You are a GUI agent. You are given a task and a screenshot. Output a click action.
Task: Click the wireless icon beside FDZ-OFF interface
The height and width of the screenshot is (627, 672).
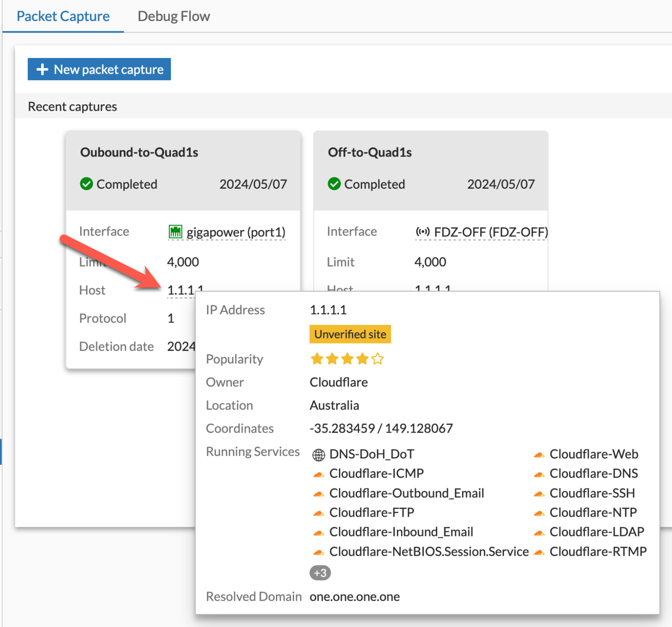[x=423, y=232]
